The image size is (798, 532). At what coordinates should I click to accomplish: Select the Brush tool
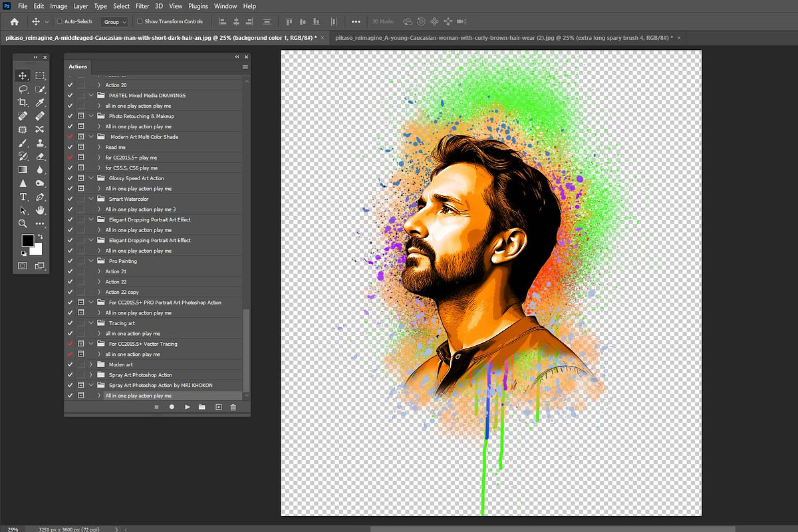coord(23,143)
